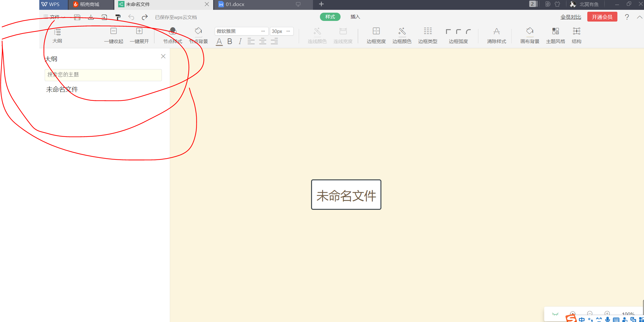This screenshot has width=644, height=322.
Task: Click the 画布背景 (canvas background) icon
Action: [x=530, y=35]
